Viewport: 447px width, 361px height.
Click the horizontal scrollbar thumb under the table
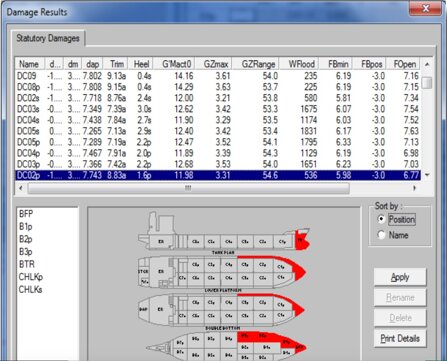tap(189, 188)
